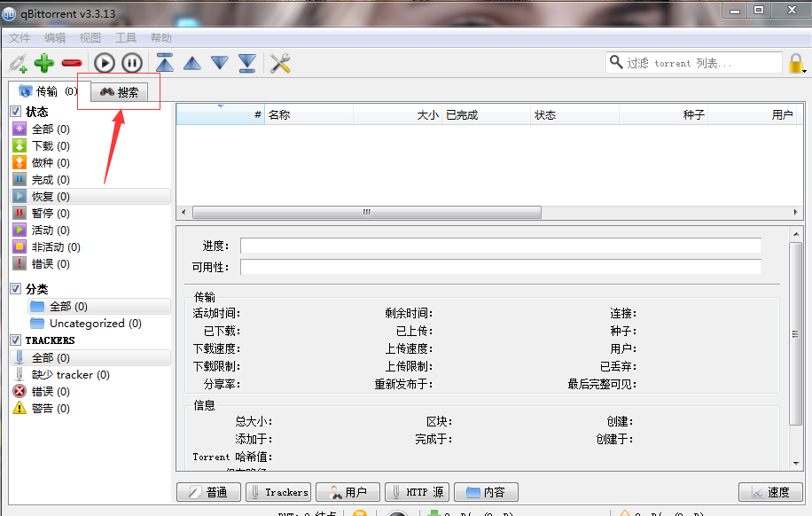Select the 活动 (0) status filter
This screenshot has width=812, height=516.
click(90, 230)
